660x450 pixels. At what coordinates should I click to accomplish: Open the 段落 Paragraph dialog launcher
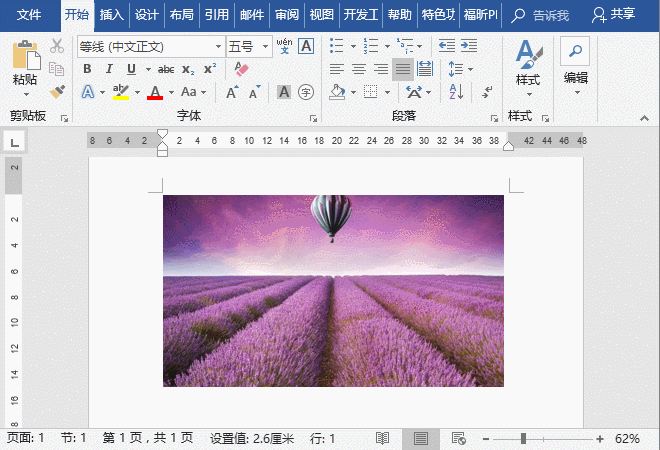coord(494,119)
